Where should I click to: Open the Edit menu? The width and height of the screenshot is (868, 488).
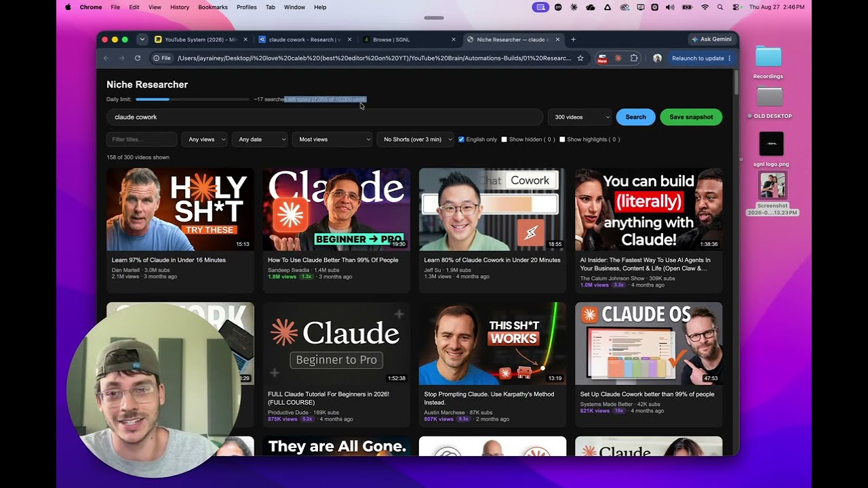[134, 7]
